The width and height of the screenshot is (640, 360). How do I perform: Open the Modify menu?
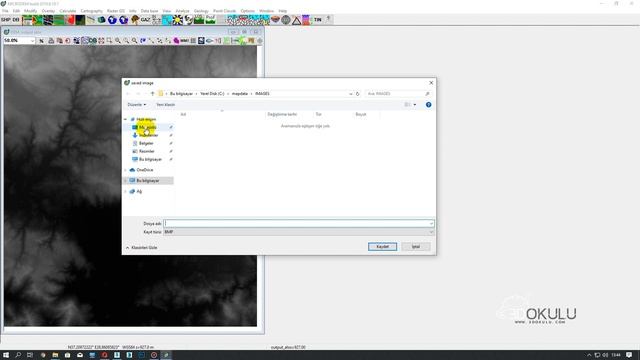coord(31,11)
